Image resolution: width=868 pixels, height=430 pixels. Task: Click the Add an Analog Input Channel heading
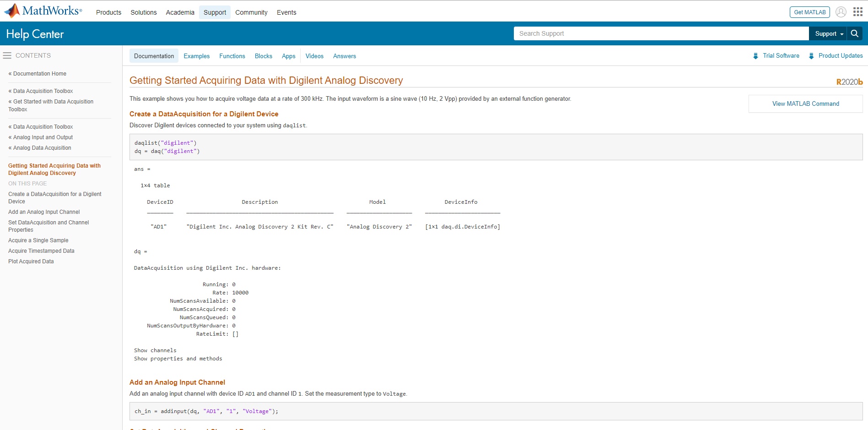(x=177, y=382)
